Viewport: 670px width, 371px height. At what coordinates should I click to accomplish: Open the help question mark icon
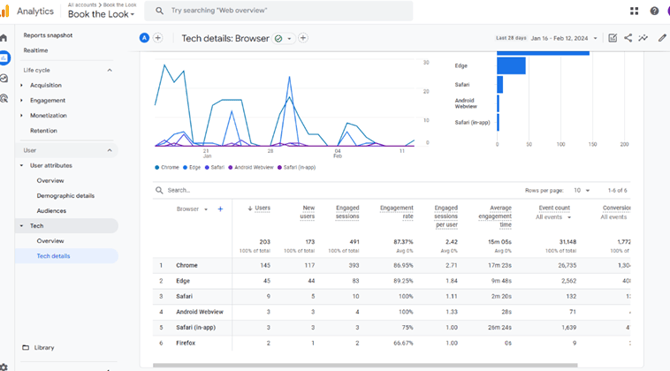pyautogui.click(x=654, y=11)
